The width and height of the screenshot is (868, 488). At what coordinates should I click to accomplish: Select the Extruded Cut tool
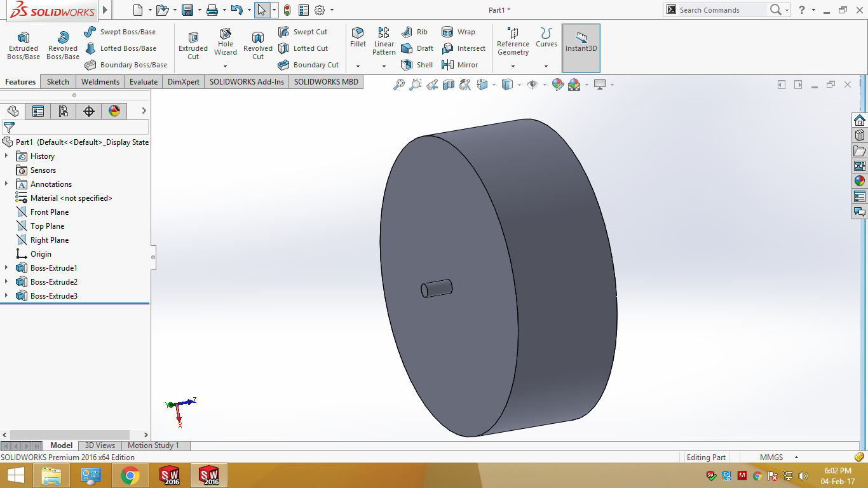[x=193, y=45]
